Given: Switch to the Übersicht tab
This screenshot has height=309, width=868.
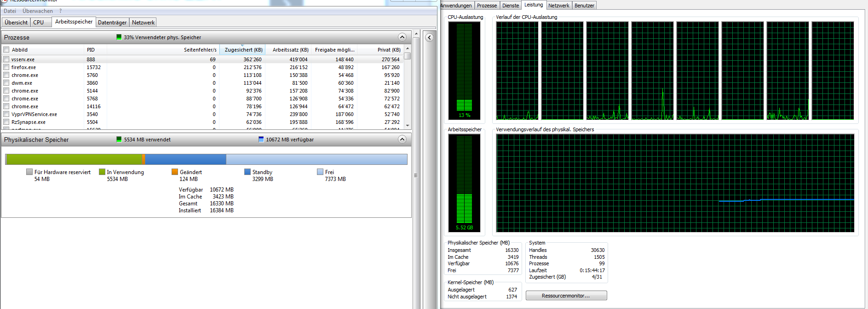Looking at the screenshot, I should click(16, 23).
